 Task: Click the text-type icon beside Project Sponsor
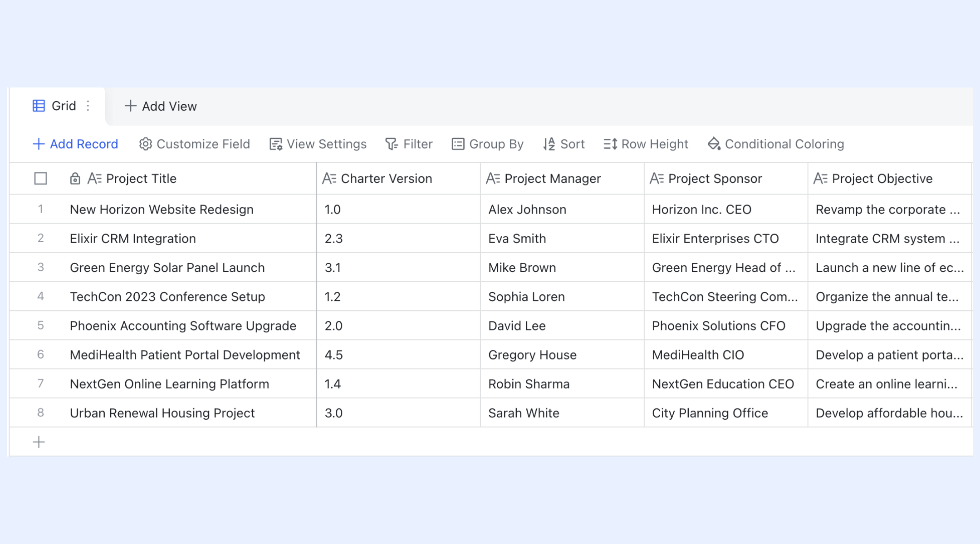(657, 179)
